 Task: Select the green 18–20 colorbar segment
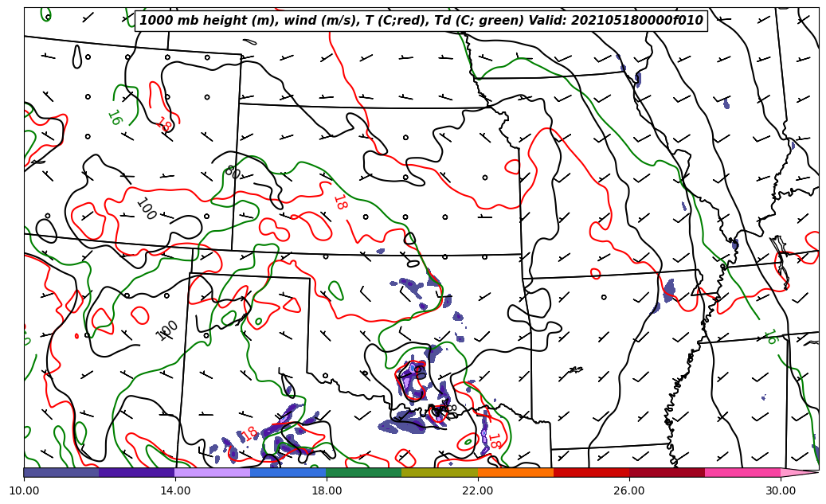(364, 472)
